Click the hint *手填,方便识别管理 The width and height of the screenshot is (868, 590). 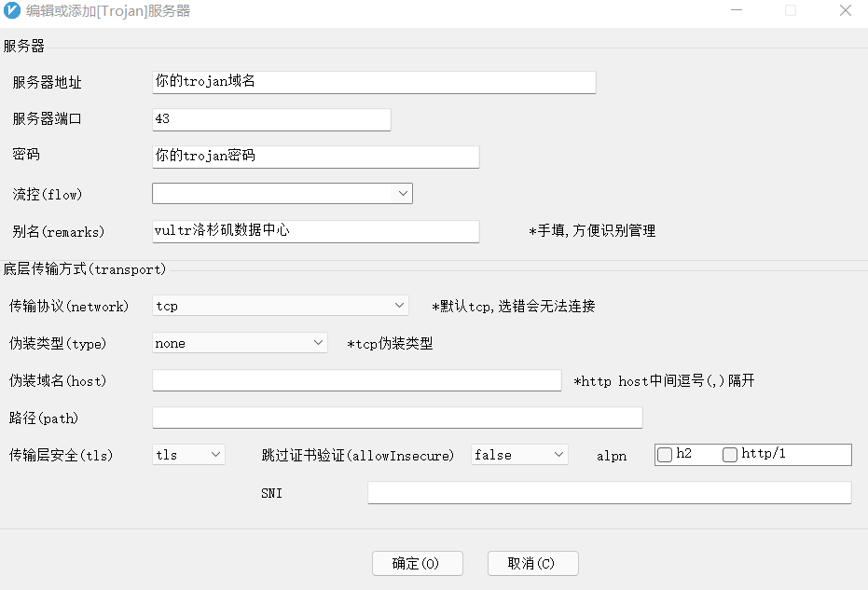[592, 231]
